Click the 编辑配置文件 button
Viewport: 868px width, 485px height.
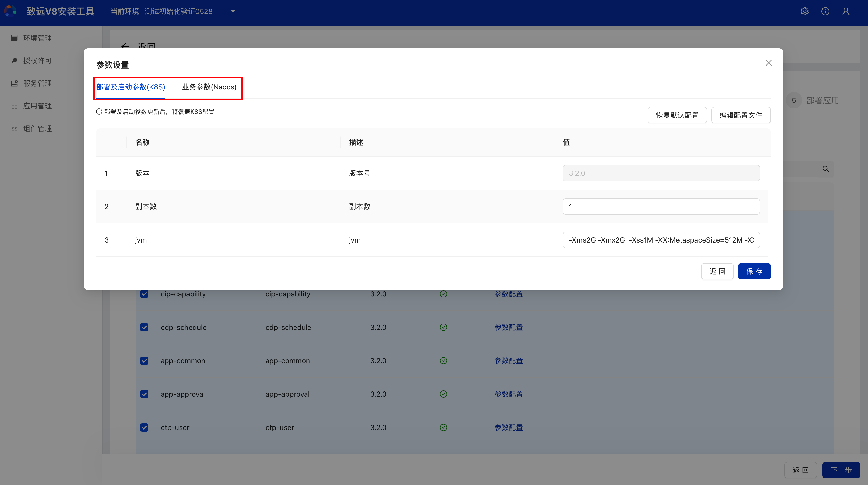point(741,115)
